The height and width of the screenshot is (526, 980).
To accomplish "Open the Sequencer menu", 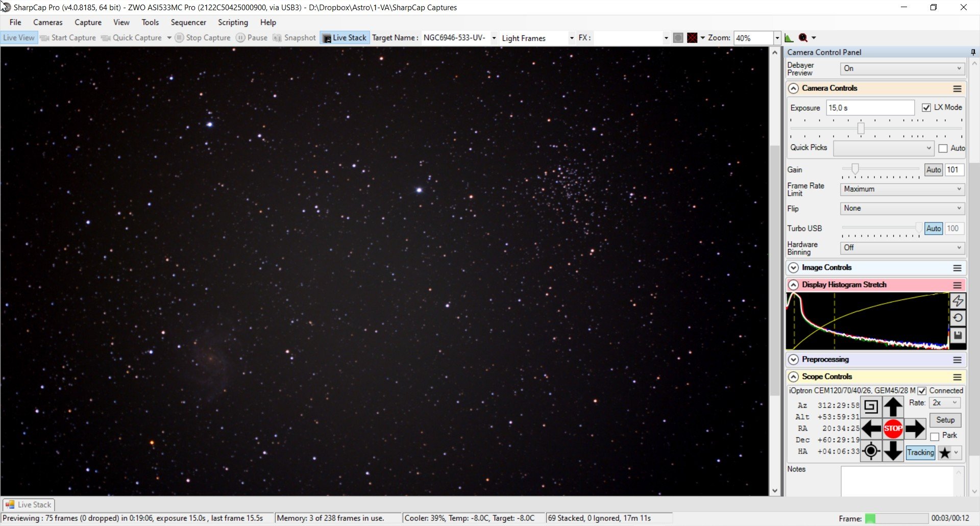I will [188, 22].
